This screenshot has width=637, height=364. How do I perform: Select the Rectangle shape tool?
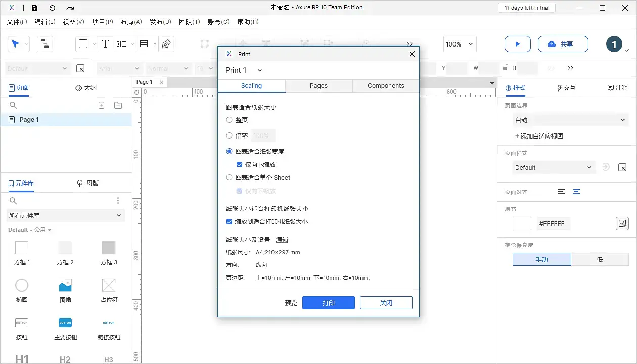83,44
